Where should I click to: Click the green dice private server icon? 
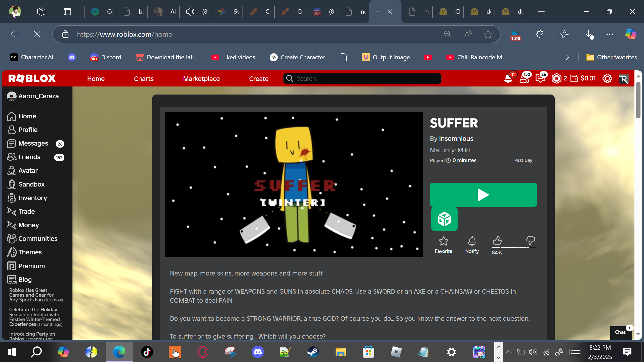click(x=444, y=219)
